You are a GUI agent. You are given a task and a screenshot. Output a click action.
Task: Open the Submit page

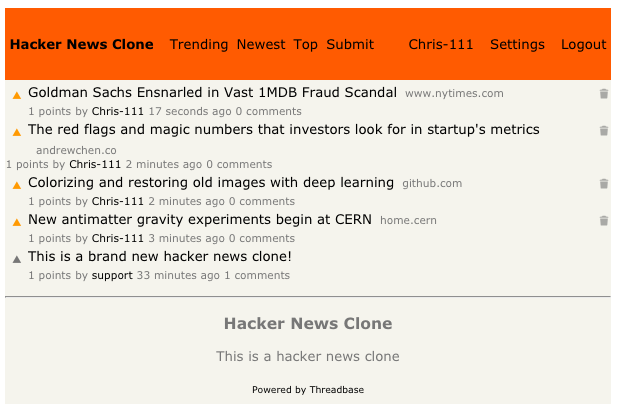350,45
